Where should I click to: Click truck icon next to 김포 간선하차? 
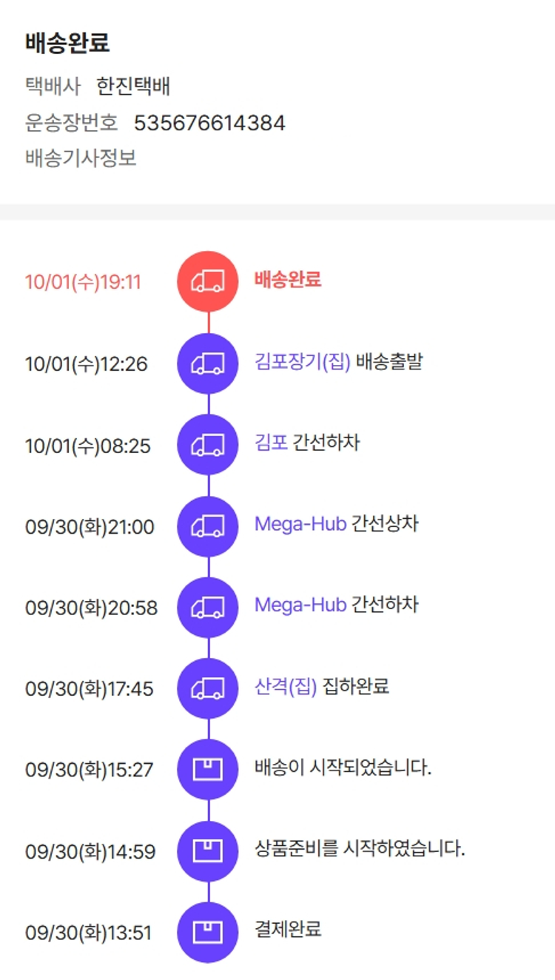208,445
